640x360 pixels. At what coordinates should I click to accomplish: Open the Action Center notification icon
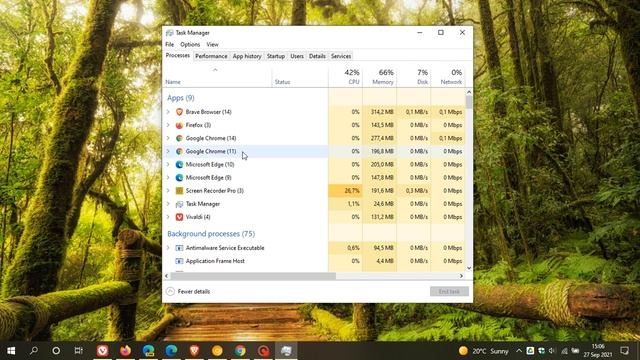(624, 351)
